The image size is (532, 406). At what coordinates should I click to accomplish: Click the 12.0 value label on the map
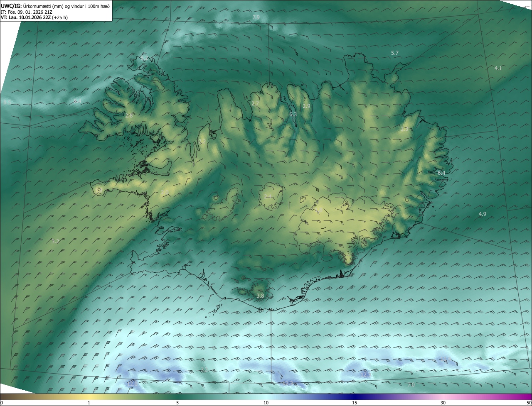(x=132, y=384)
